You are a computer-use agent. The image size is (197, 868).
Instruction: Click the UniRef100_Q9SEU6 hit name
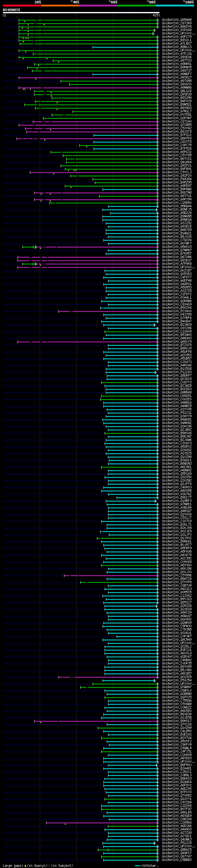click(x=176, y=57)
